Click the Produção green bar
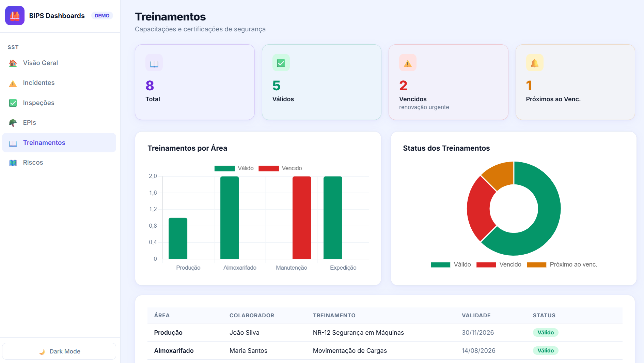Image resolution: width=644 pixels, height=363 pixels. tap(178, 238)
